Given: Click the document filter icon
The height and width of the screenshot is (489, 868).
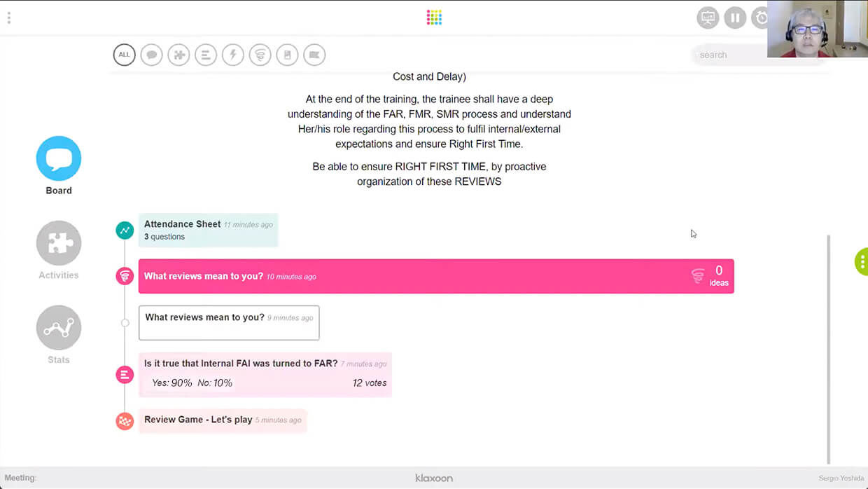Looking at the screenshot, I should [x=287, y=55].
